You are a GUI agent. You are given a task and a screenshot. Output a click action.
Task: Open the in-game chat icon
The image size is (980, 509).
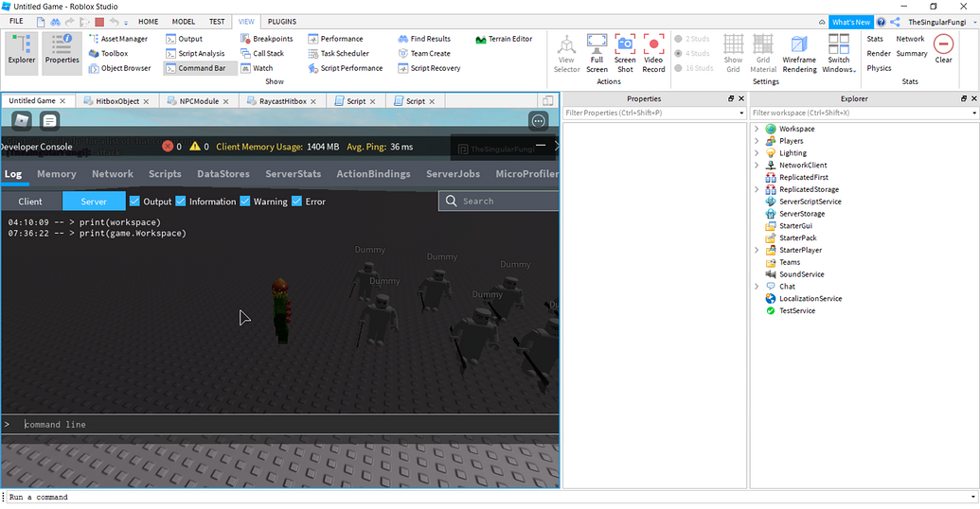49,120
